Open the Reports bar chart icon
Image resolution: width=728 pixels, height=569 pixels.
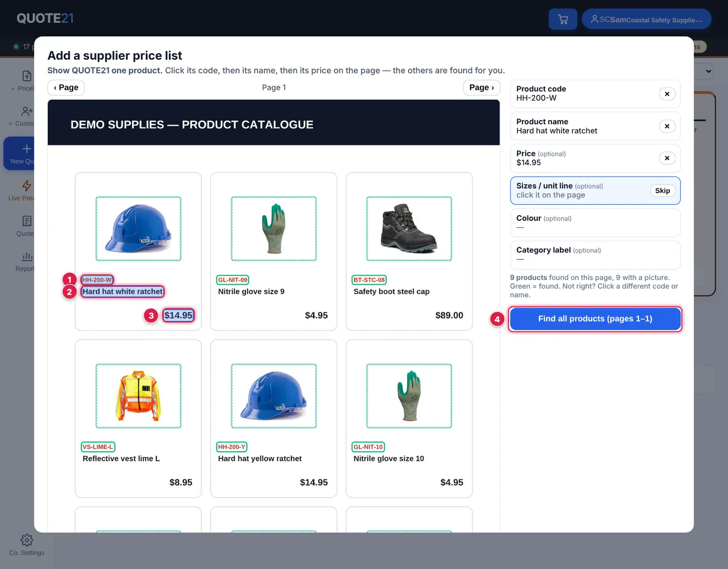(x=27, y=256)
